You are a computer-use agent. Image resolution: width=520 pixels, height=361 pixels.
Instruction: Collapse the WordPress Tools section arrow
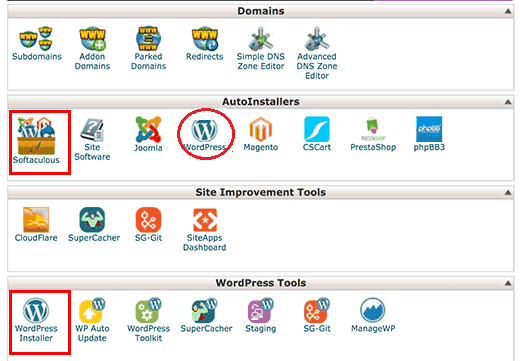point(508,283)
